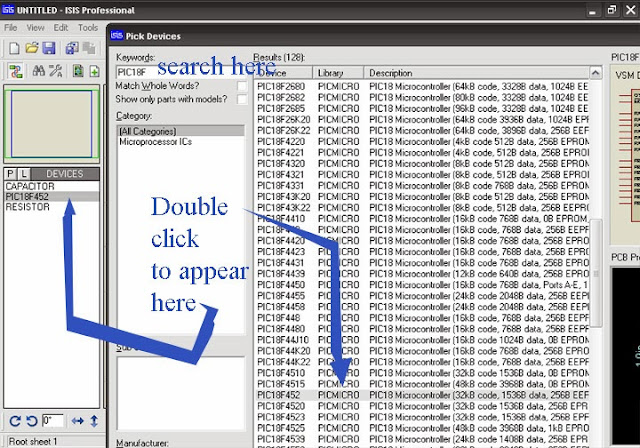Click the P pick devices button
The height and width of the screenshot is (448, 640).
(x=10, y=174)
